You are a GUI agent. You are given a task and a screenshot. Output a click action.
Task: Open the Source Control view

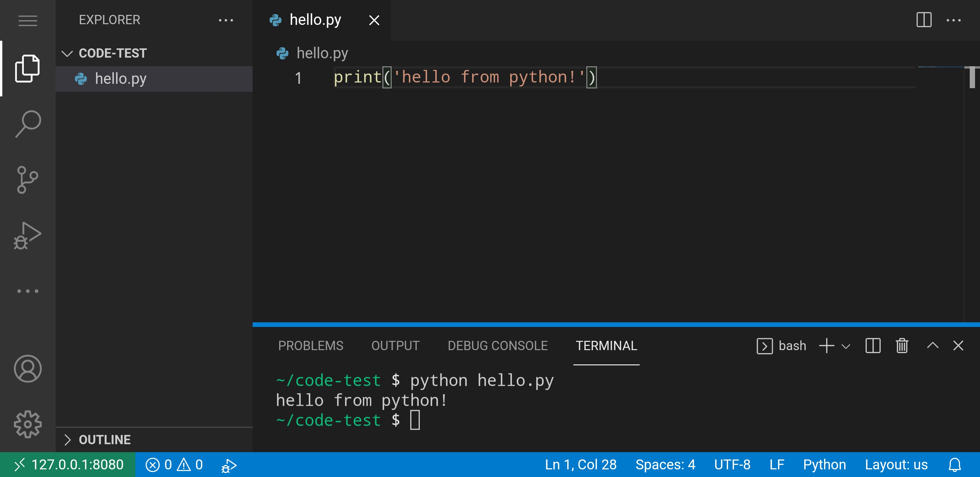pos(27,180)
